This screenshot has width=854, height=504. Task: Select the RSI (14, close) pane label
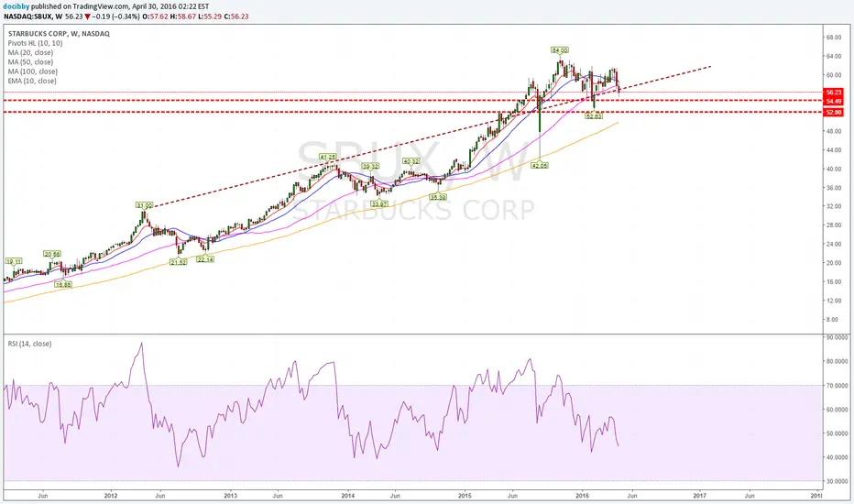point(29,344)
